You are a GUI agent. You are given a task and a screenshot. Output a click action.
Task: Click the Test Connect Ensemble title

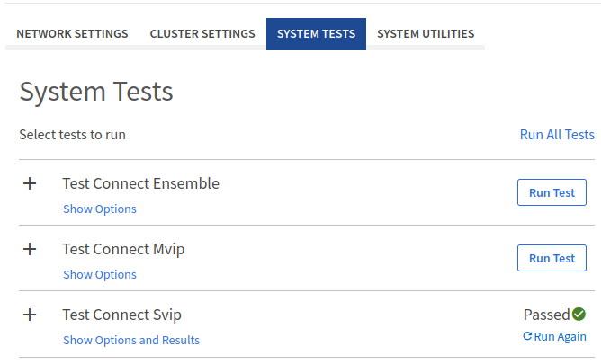(x=140, y=183)
